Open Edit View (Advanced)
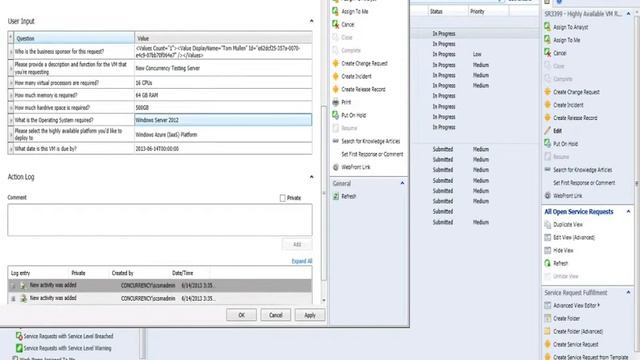The height and width of the screenshot is (360, 640). tap(574, 238)
